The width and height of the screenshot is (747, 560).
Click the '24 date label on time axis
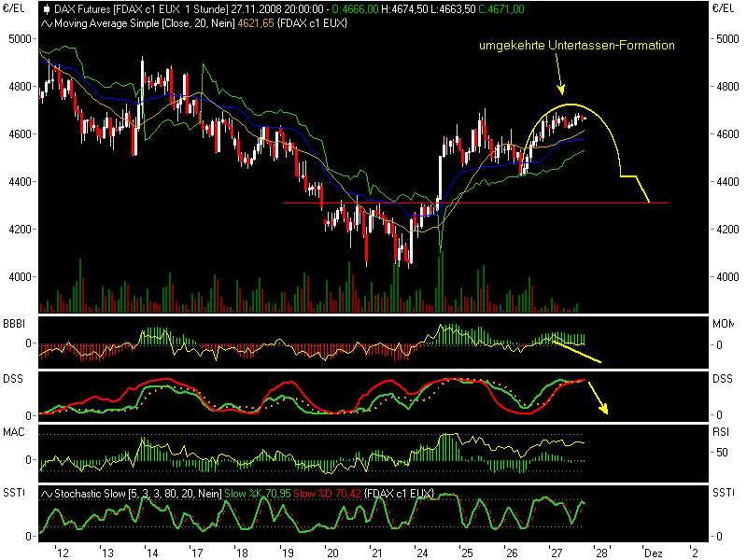point(421,553)
